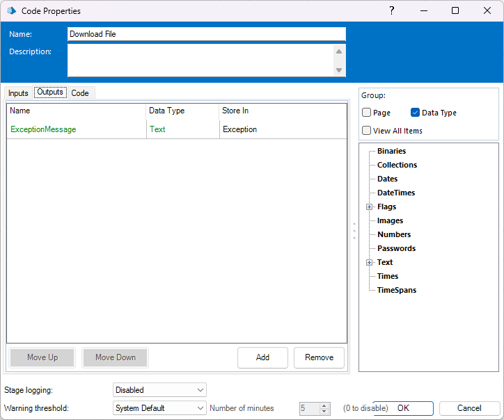This screenshot has width=504, height=420.
Task: Open the Stage logging dropdown
Action: [159, 390]
